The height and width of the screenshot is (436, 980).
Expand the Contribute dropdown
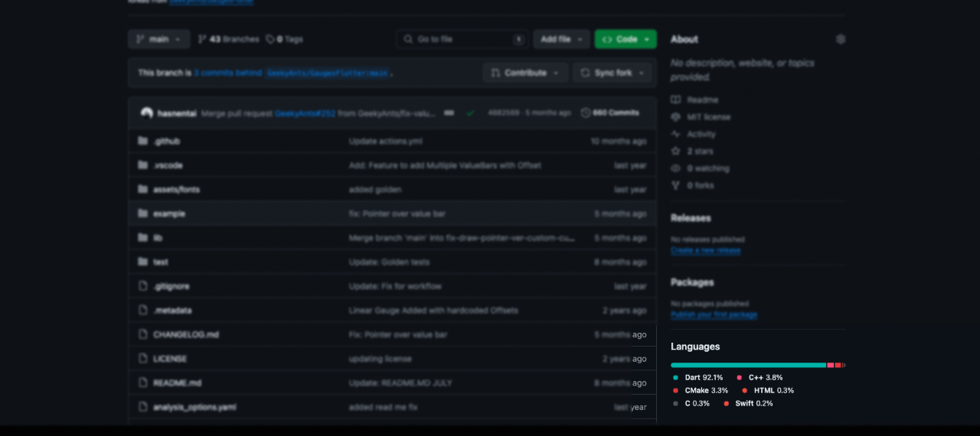(525, 73)
